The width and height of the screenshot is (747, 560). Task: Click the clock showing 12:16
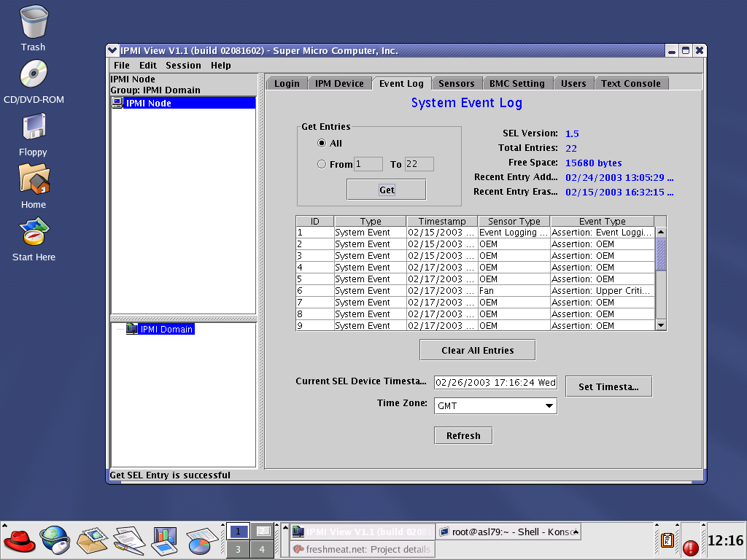point(725,540)
